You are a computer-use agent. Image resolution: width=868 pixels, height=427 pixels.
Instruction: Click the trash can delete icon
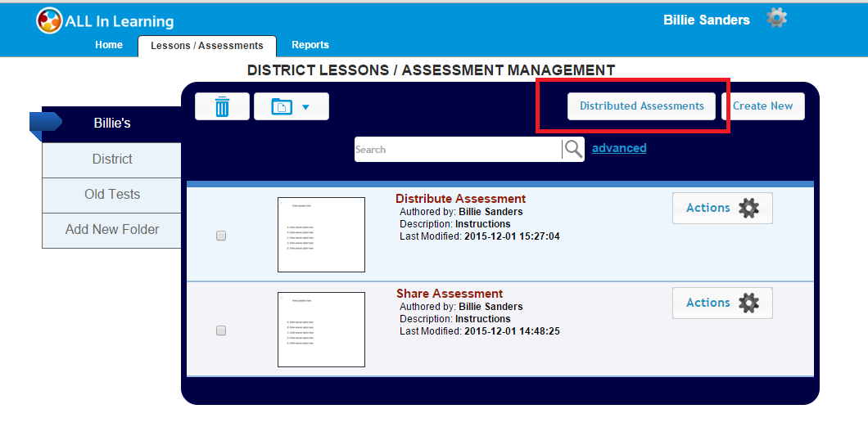pos(222,107)
